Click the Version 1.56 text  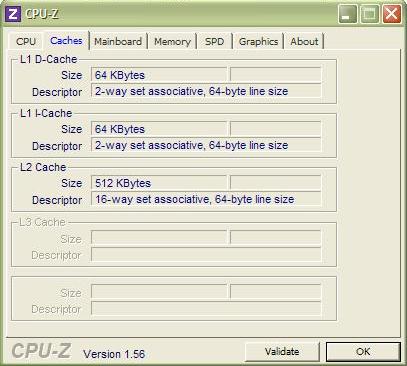click(x=114, y=354)
